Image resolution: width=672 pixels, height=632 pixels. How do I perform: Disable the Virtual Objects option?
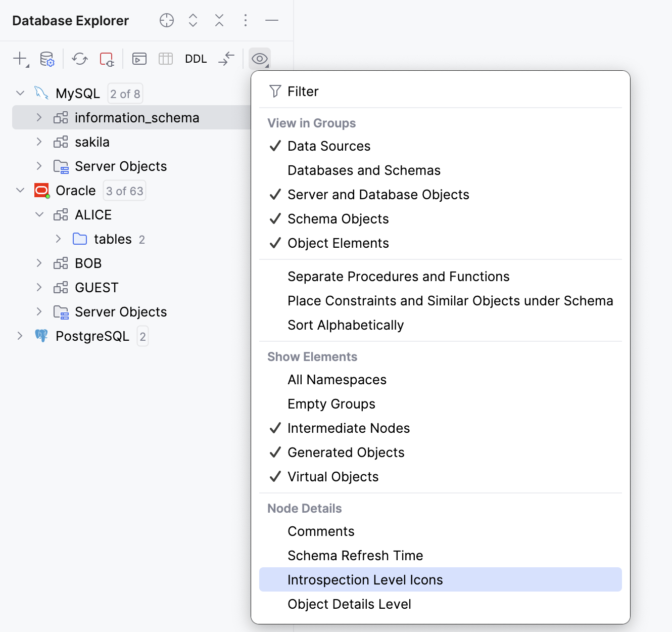pos(333,477)
